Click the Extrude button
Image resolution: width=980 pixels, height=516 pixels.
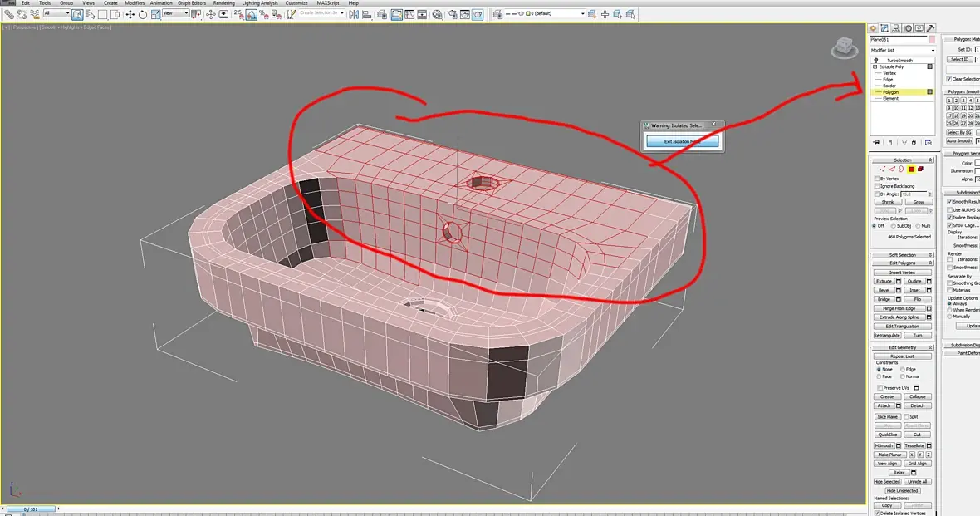pos(884,282)
